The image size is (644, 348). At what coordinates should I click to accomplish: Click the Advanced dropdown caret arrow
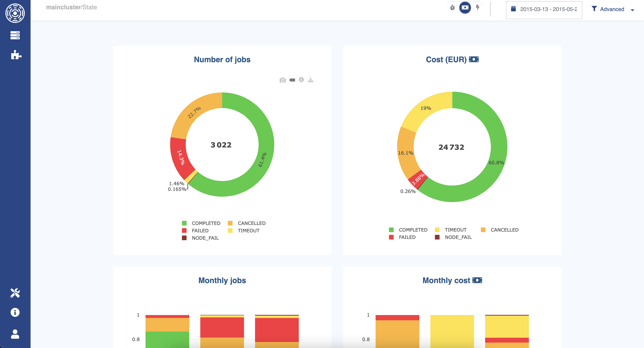click(632, 10)
